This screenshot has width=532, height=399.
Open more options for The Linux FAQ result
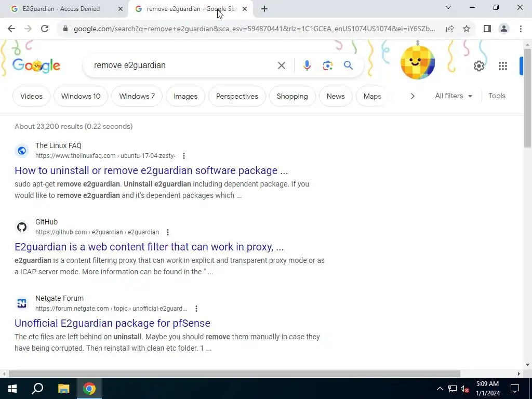[183, 156]
